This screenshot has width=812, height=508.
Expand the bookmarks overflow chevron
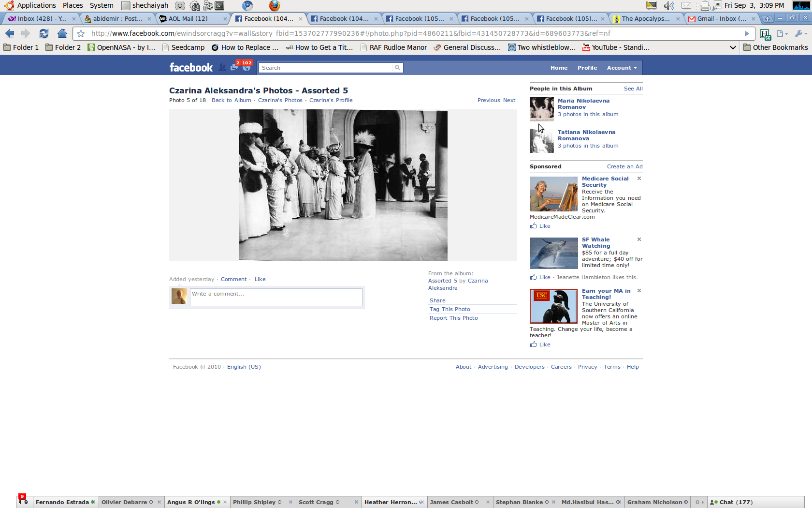[x=733, y=47]
